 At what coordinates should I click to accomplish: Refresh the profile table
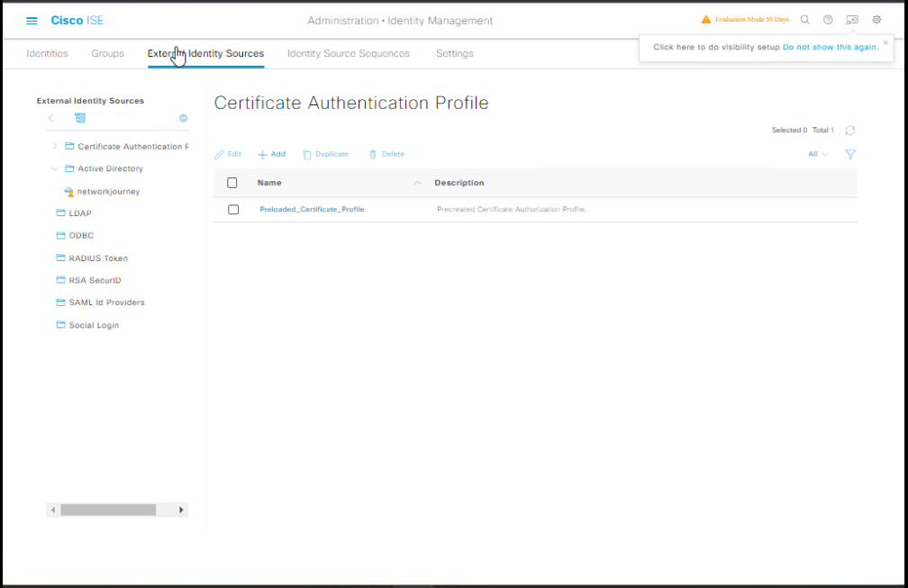[849, 131]
